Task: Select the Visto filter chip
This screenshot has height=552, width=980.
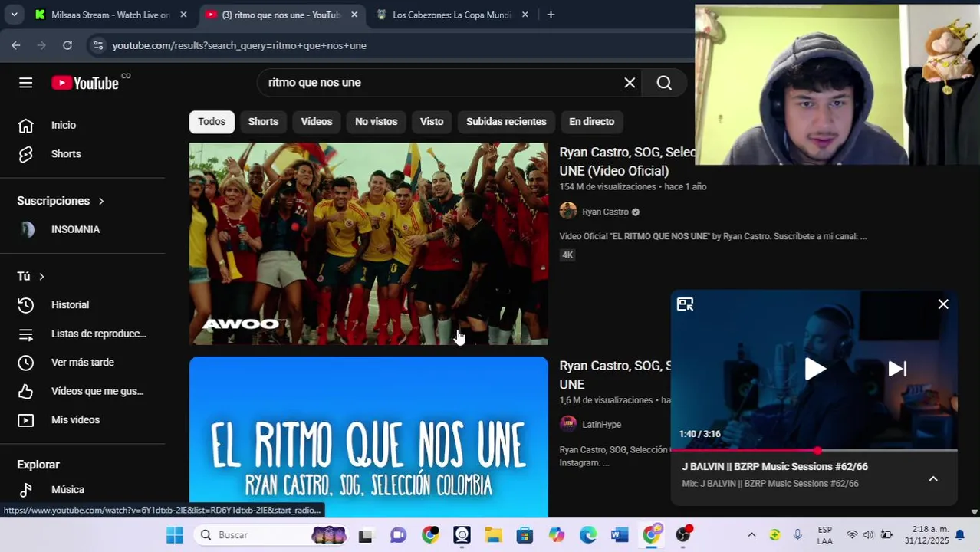Action: (x=432, y=122)
